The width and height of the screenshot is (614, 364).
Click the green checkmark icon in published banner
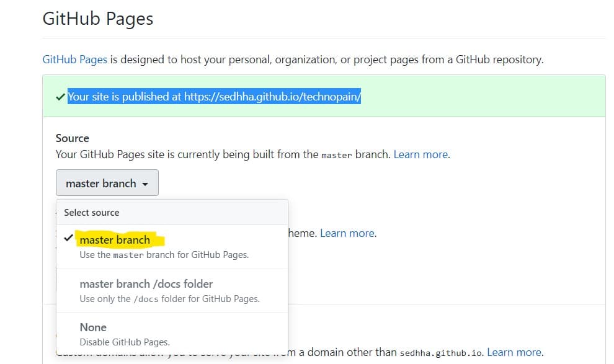(60, 97)
